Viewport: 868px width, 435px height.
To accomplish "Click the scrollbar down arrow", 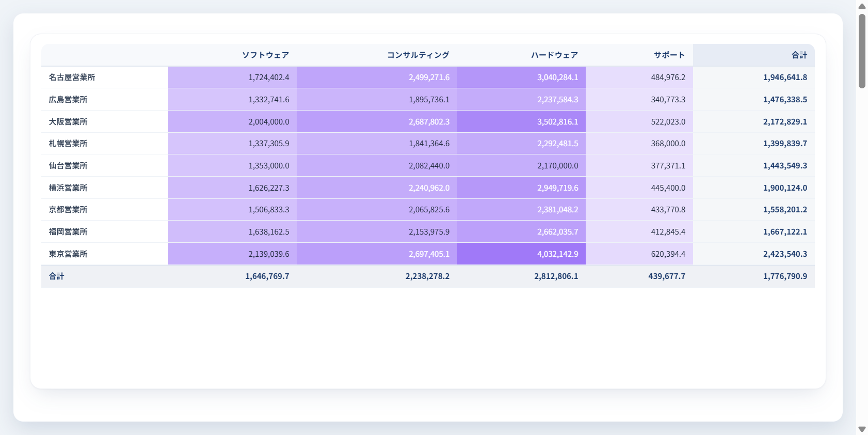I will coord(862,429).
